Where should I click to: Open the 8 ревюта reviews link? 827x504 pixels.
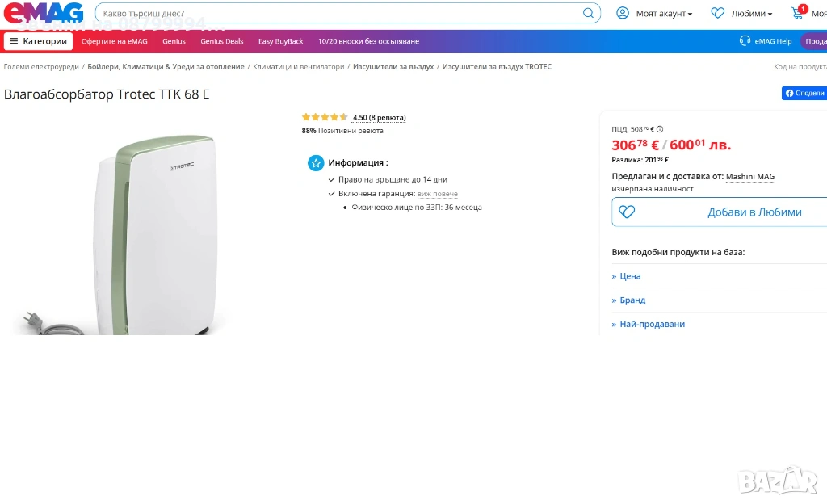click(379, 118)
